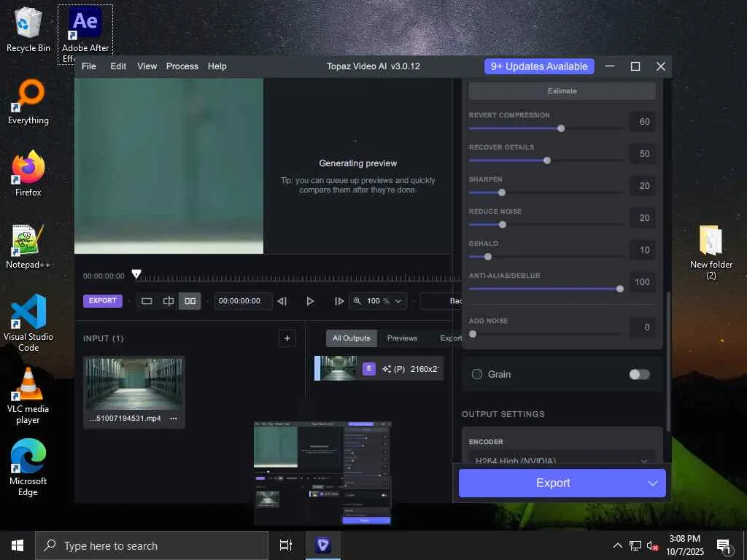Show hidden system tray icons
The width and height of the screenshot is (747, 560).
click(617, 545)
